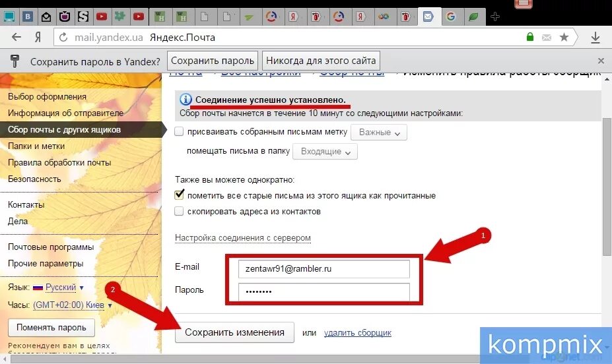Switch to the black envelope mail tab
Screen dimensions: 612x364
tap(46, 16)
